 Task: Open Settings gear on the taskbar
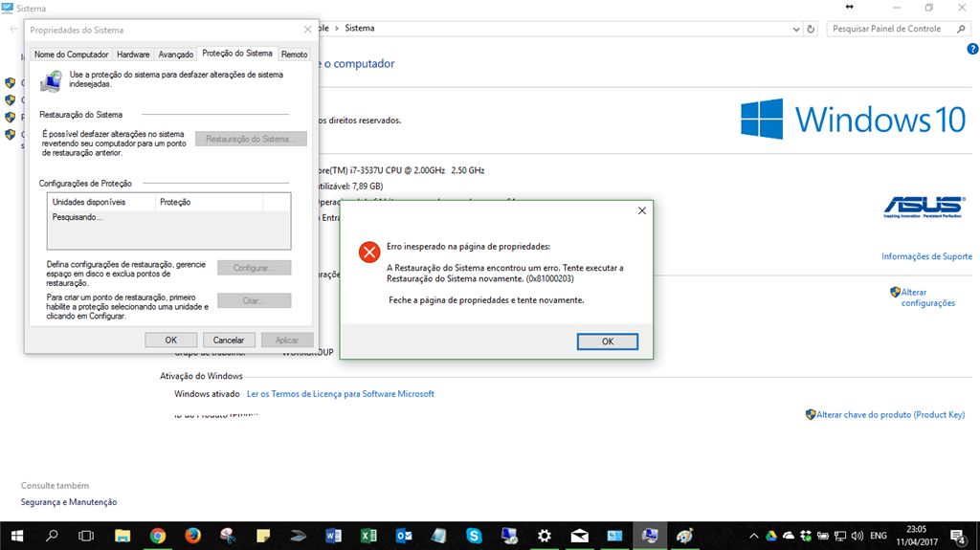[x=545, y=536]
